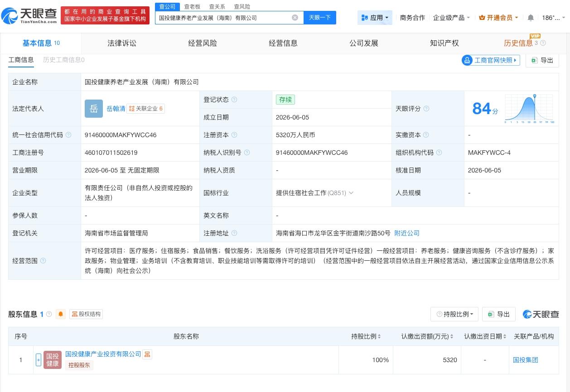Open the 历史信息 tab
The width and height of the screenshot is (570, 392).
coord(518,43)
